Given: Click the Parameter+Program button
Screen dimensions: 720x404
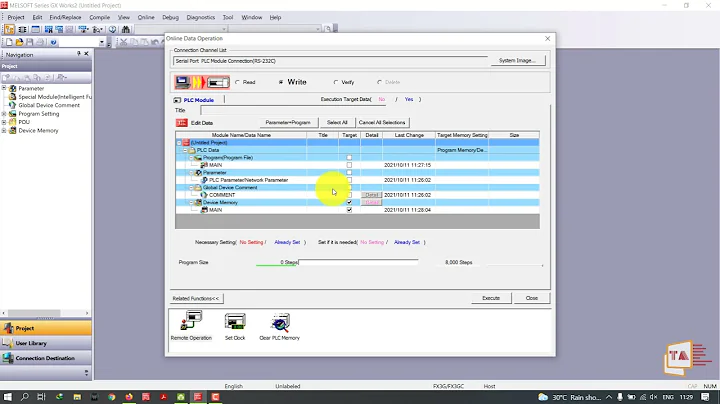Looking at the screenshot, I should click(x=288, y=123).
